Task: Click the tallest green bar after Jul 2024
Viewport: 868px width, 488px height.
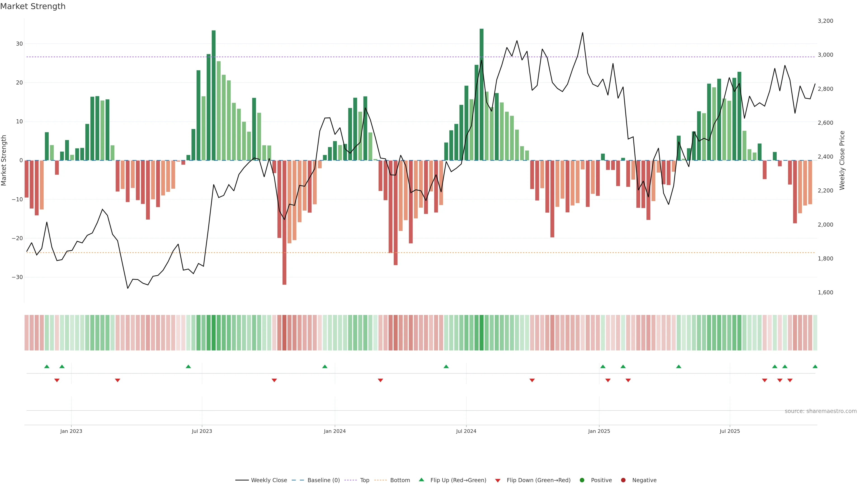Action: (481, 94)
